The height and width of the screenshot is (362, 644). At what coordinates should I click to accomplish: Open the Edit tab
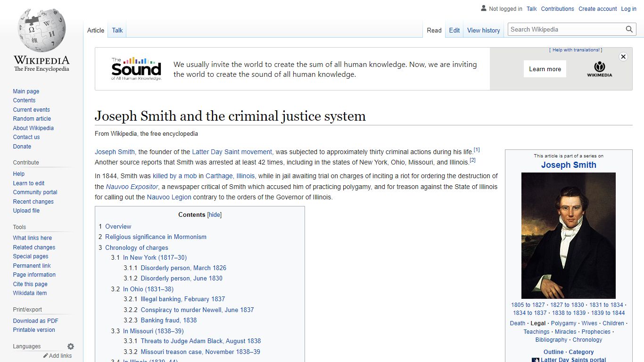click(454, 30)
